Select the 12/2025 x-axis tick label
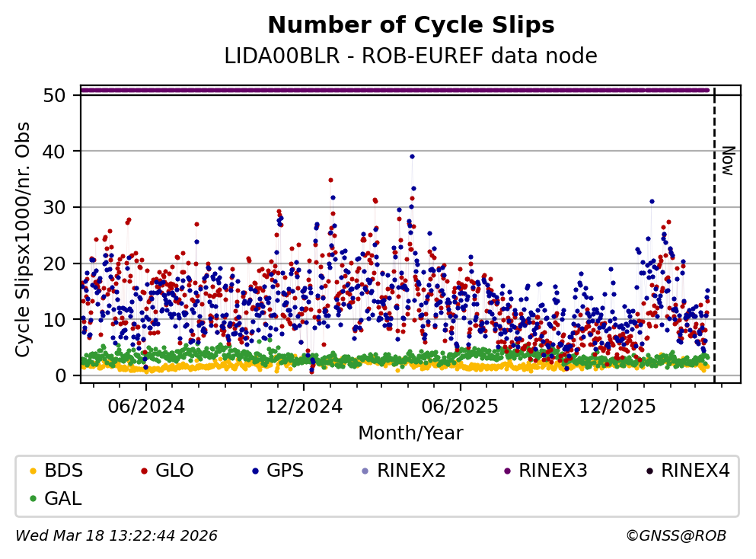This screenshot has height=559, width=756. (617, 406)
